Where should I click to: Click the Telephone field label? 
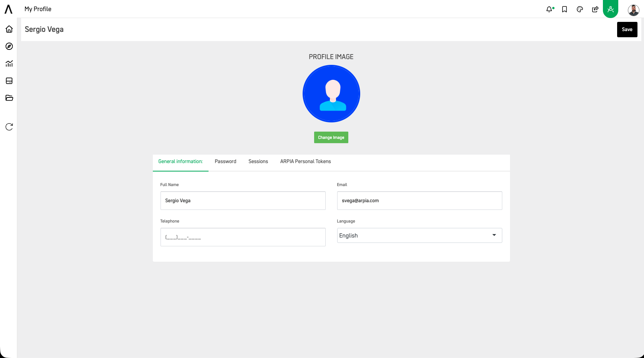tap(170, 221)
